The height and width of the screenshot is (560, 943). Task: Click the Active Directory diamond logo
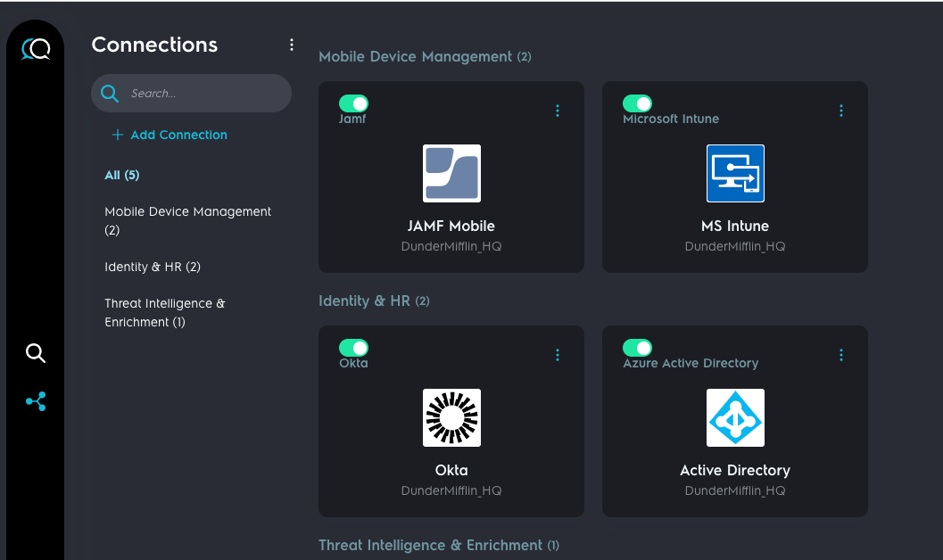click(735, 417)
